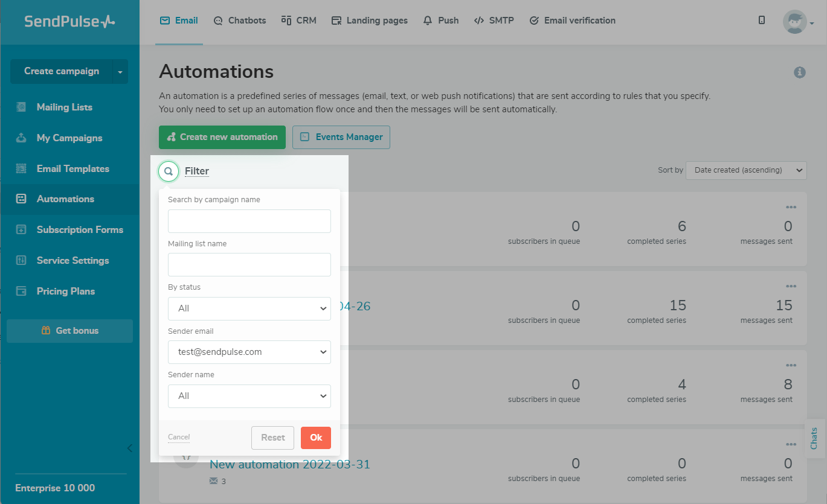Image resolution: width=827 pixels, height=504 pixels.
Task: Click the 8 messages sent value
Action: click(788, 384)
